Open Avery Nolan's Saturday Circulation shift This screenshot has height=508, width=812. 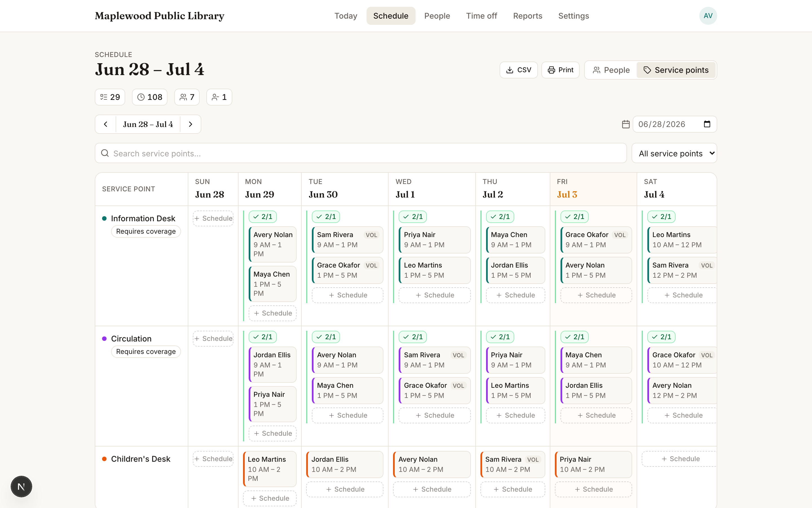[682, 390]
